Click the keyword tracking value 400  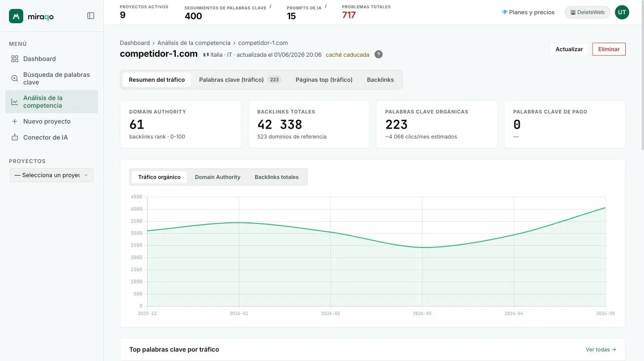tap(193, 16)
